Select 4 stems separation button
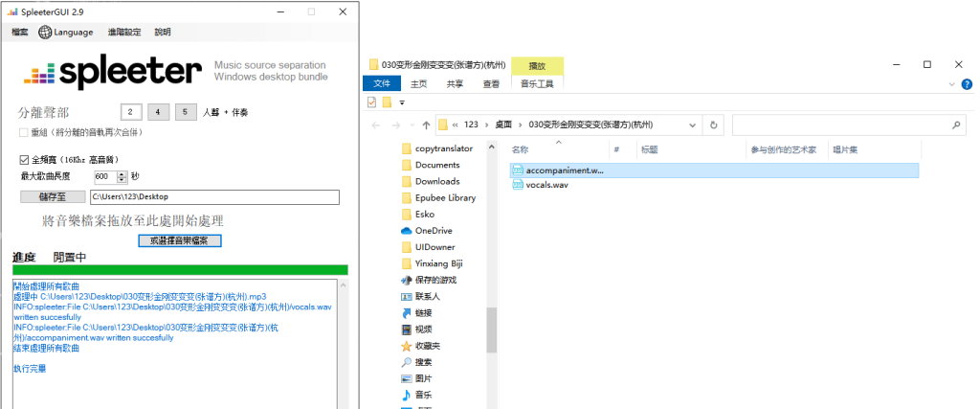 (x=158, y=113)
